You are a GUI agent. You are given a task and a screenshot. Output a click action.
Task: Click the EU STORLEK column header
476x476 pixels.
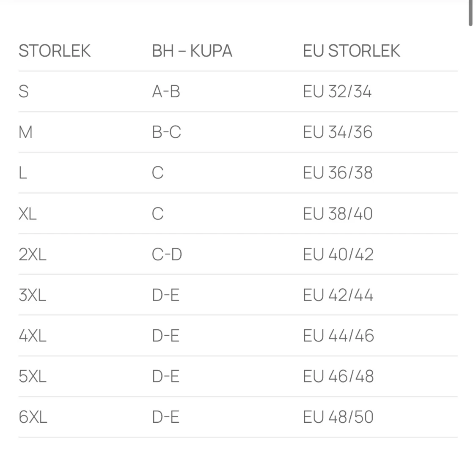(x=351, y=51)
